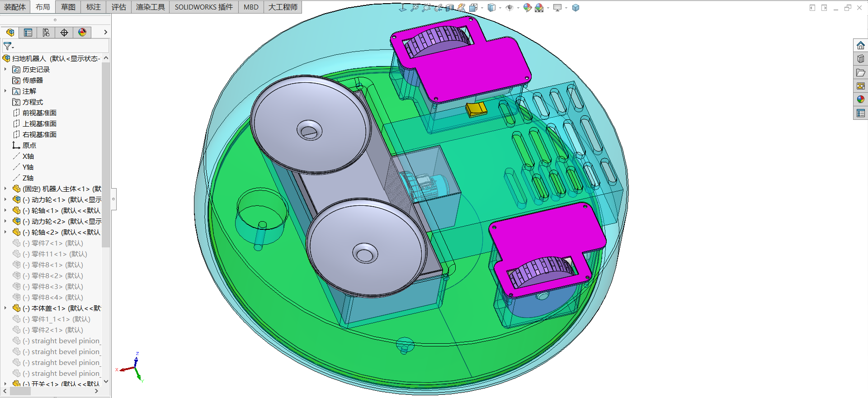
Task: Show more manager tabs with right chevron
Action: (x=105, y=32)
